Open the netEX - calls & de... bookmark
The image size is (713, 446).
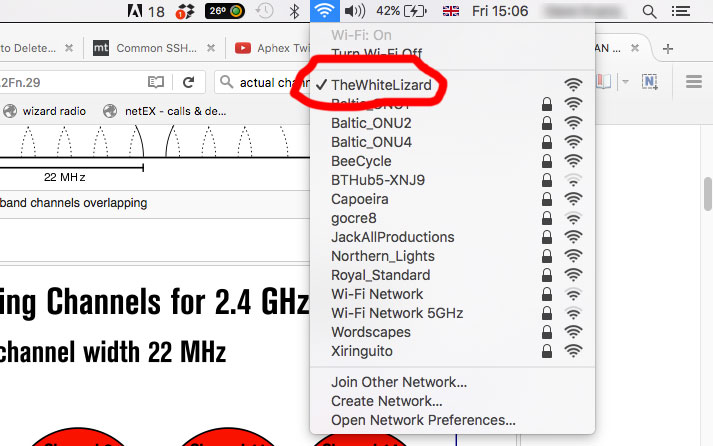pyautogui.click(x=165, y=111)
